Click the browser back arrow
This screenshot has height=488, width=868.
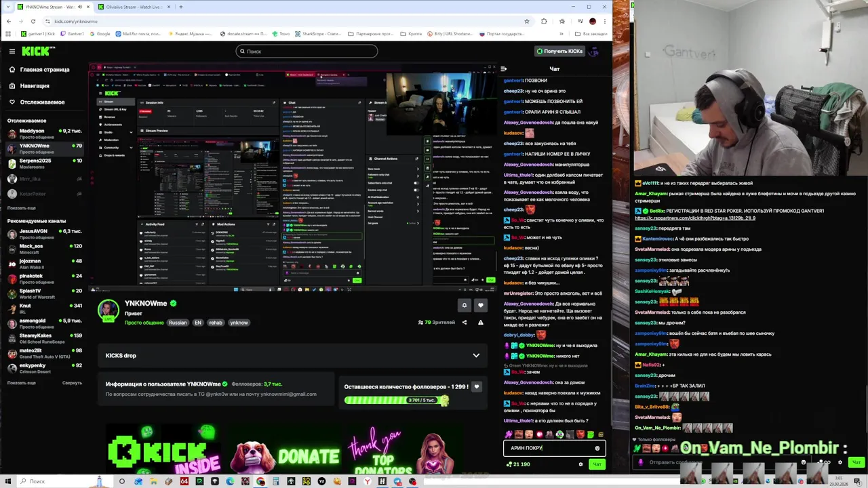[x=8, y=21]
